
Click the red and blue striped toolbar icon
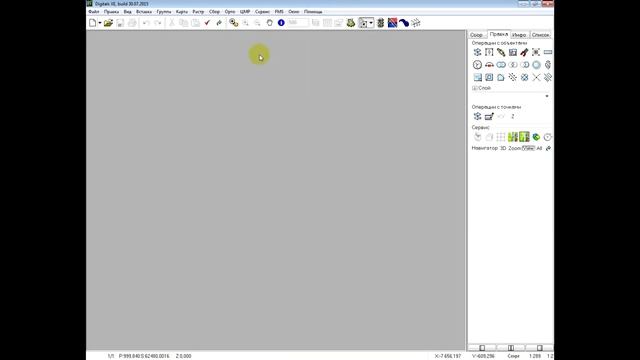point(392,23)
